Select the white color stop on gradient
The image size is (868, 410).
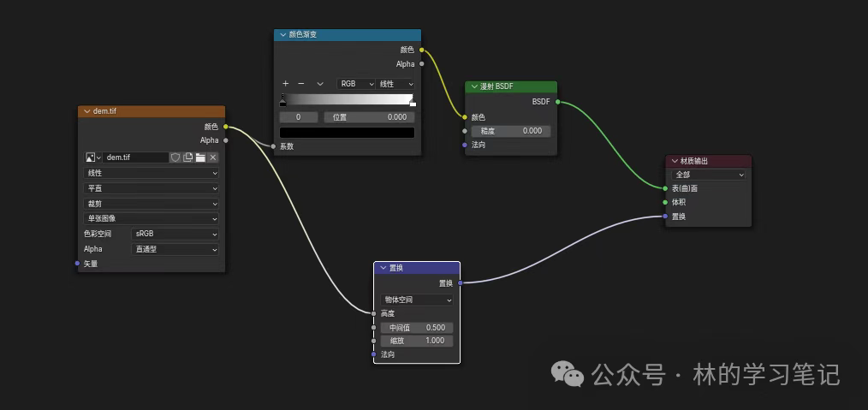click(413, 102)
